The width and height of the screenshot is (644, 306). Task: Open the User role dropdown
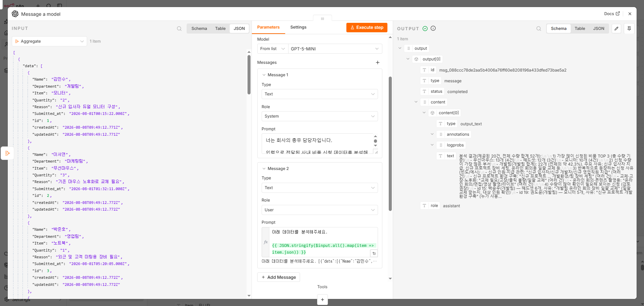(x=319, y=210)
